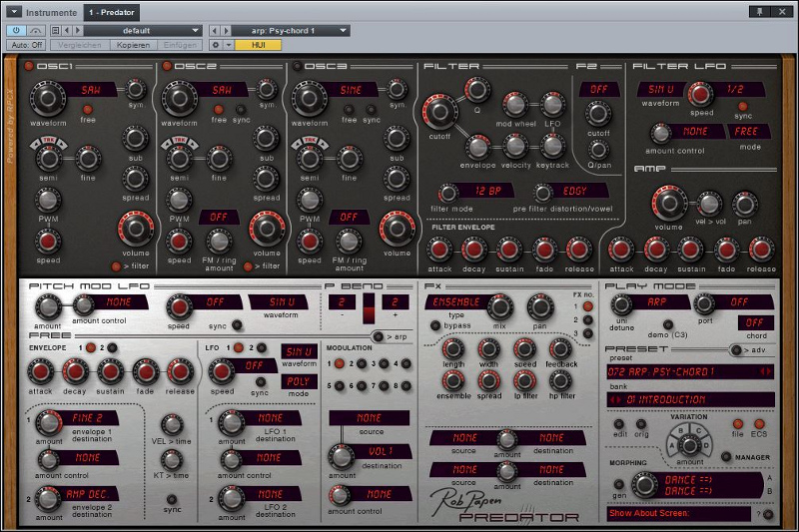Screen dimensions: 799x532
Task: Click the AMP pan knob
Action: [744, 205]
